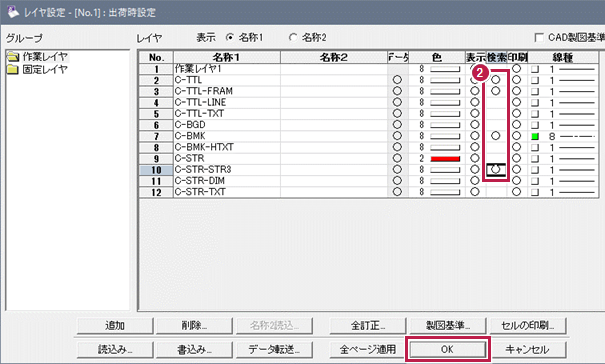Click the line-type box for C-TTL-TXT row
This screenshot has width=605, height=364.
coord(535,114)
